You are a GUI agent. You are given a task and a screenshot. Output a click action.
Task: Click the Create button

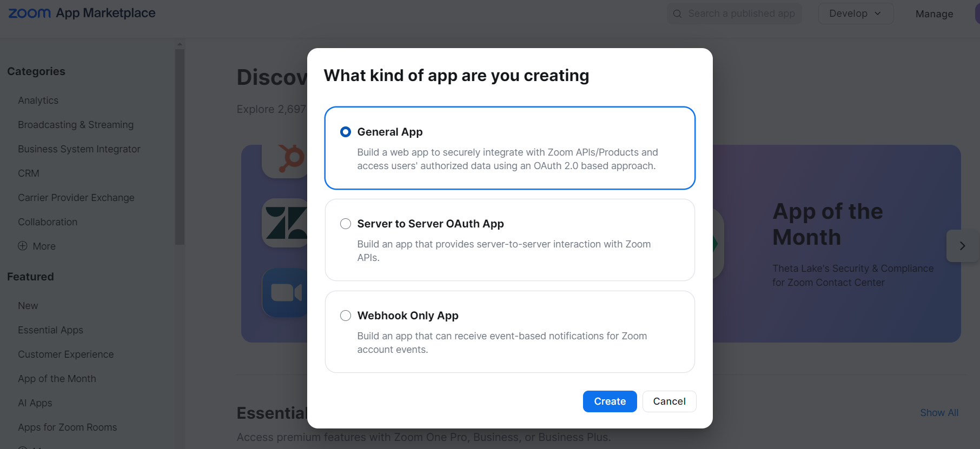(610, 401)
